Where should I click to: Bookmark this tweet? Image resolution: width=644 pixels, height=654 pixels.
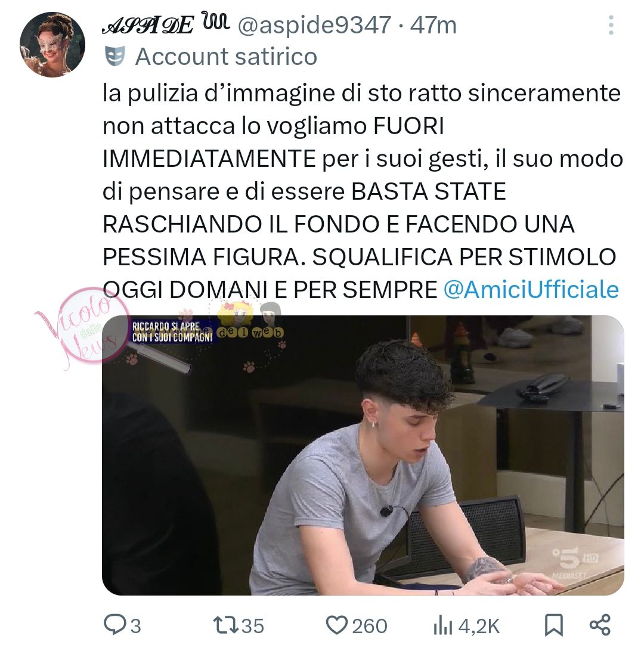(554, 625)
